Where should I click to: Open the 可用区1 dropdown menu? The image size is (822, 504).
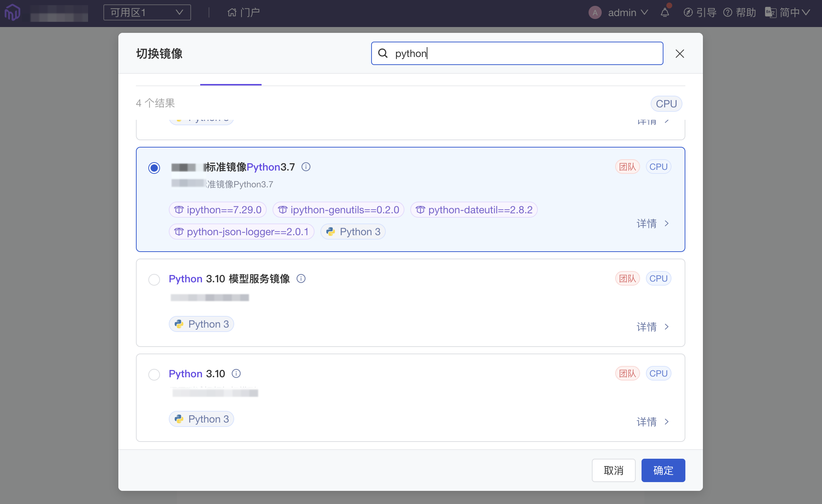coord(148,12)
